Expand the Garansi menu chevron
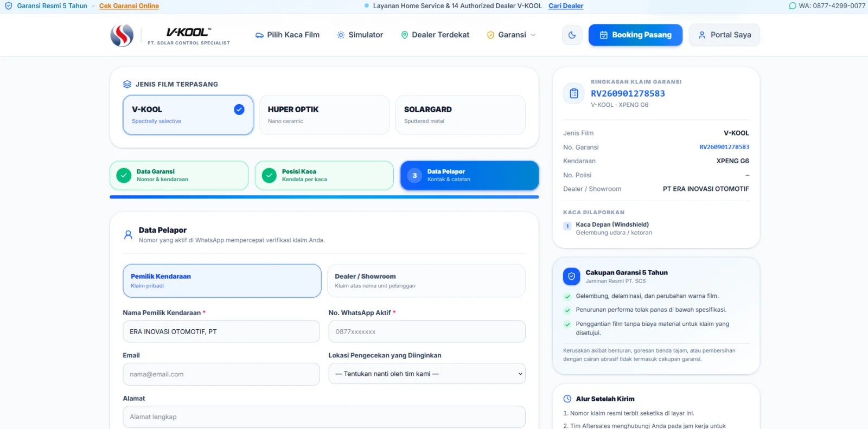The width and height of the screenshot is (868, 429). pyautogui.click(x=533, y=35)
